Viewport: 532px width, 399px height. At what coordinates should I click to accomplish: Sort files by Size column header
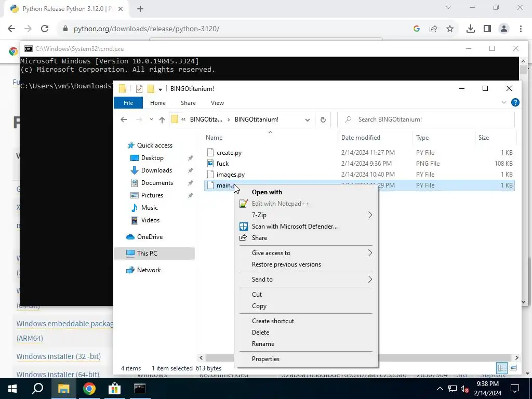tap(484, 137)
